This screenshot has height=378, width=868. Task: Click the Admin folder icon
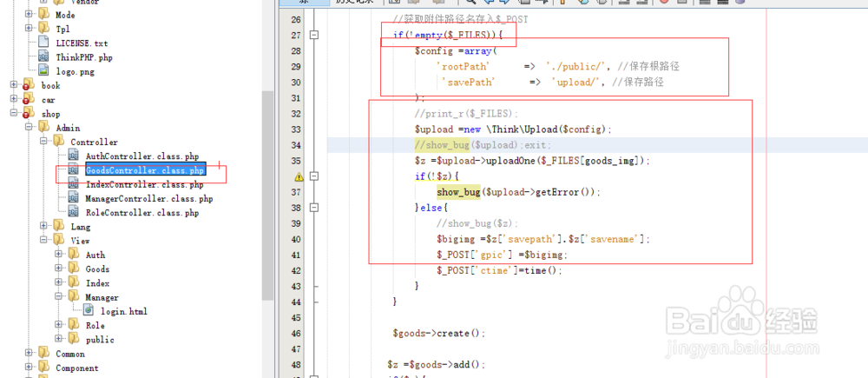(x=43, y=128)
